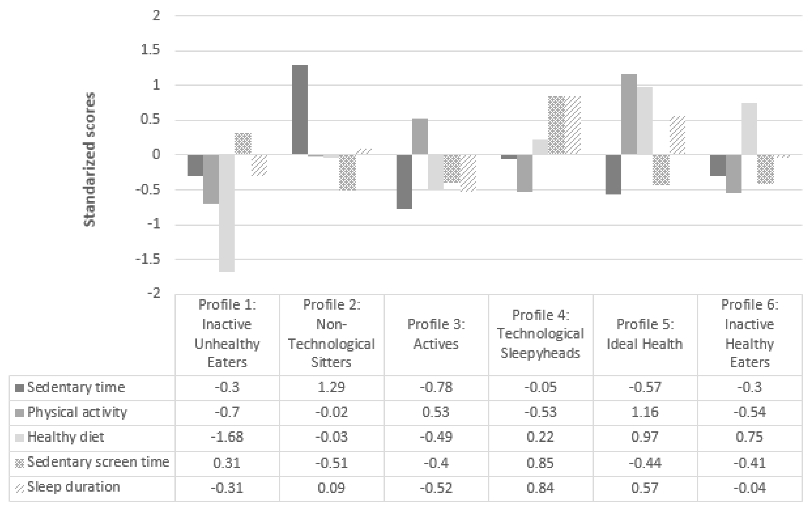This screenshot has height=512, width=812.
Task: Click the Profile 1: Inactive Unhealthy Eaters header
Action: tap(227, 333)
